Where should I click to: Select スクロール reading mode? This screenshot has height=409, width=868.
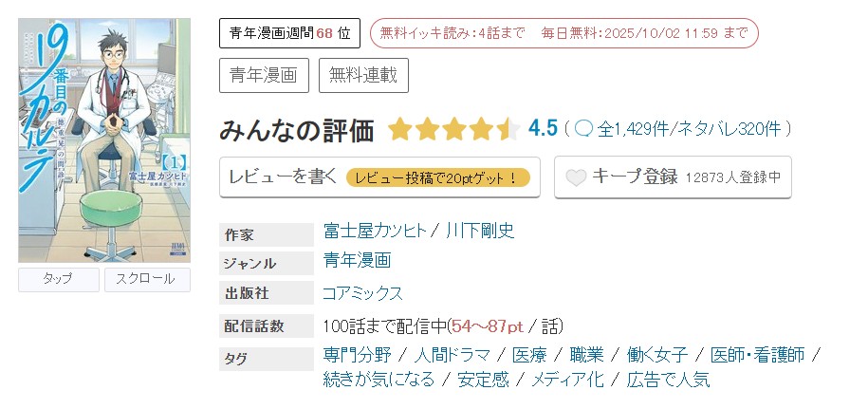click(146, 280)
